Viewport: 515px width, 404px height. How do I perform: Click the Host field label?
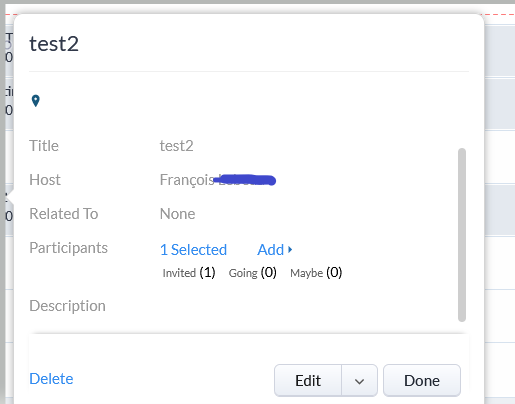coord(45,180)
